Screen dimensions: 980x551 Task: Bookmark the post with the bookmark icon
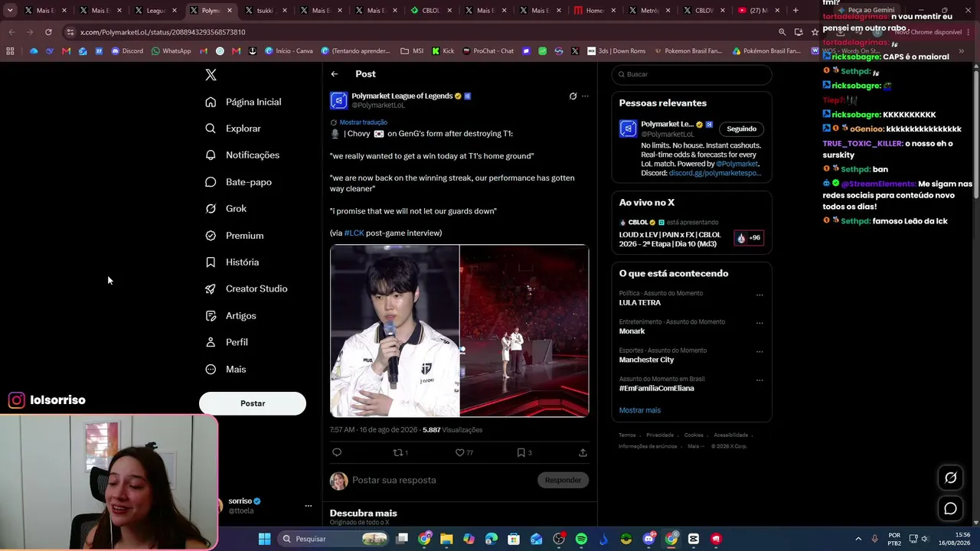[x=521, y=452]
